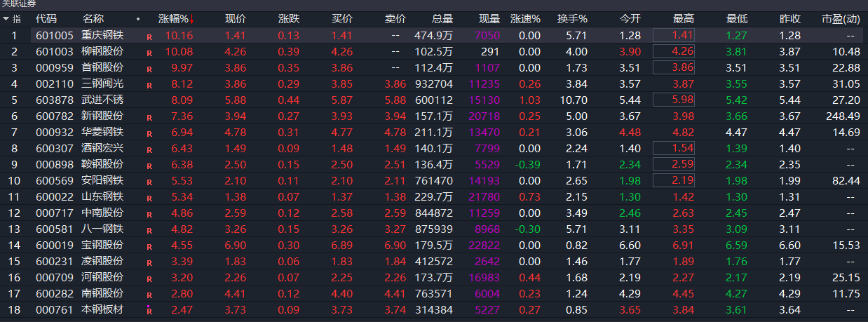This screenshot has width=868, height=322.
Task: Click the R icon for 南钢股份
Action: click(149, 295)
